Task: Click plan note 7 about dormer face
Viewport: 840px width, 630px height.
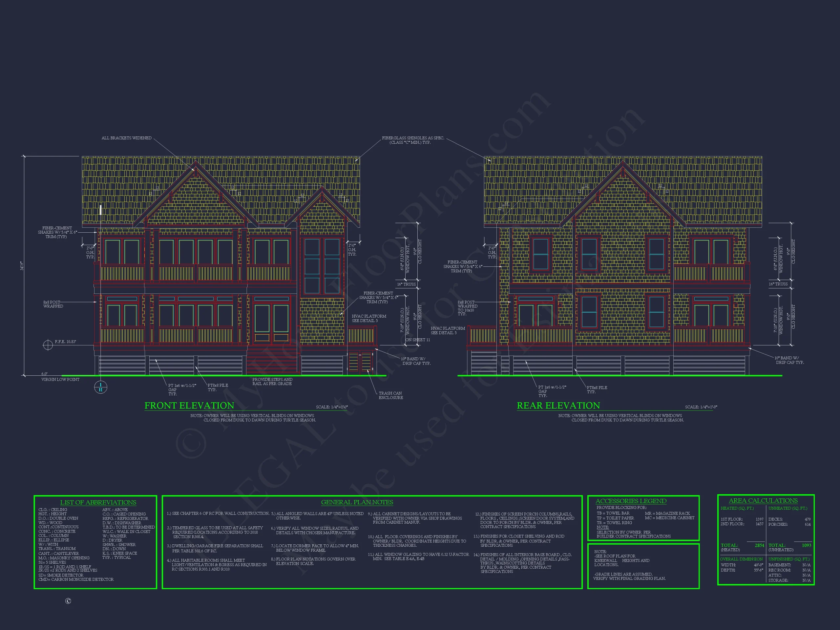Action: coord(315,548)
